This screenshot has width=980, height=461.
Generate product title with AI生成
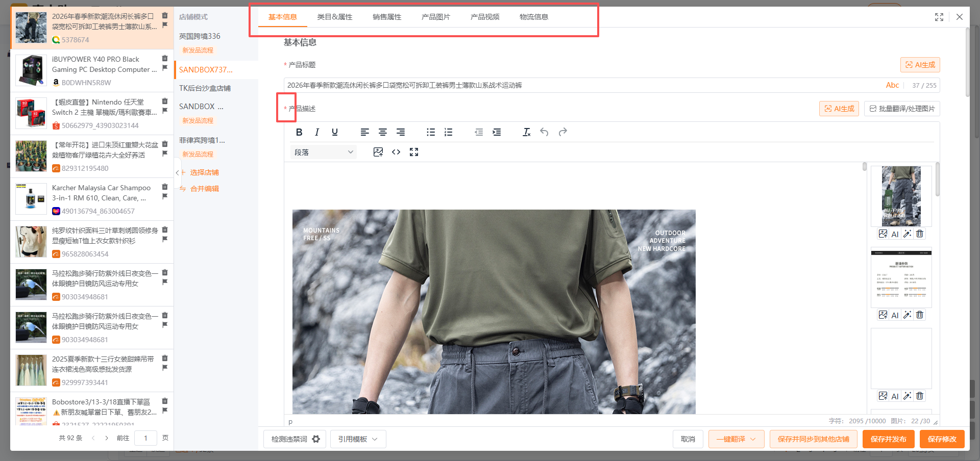tap(920, 65)
